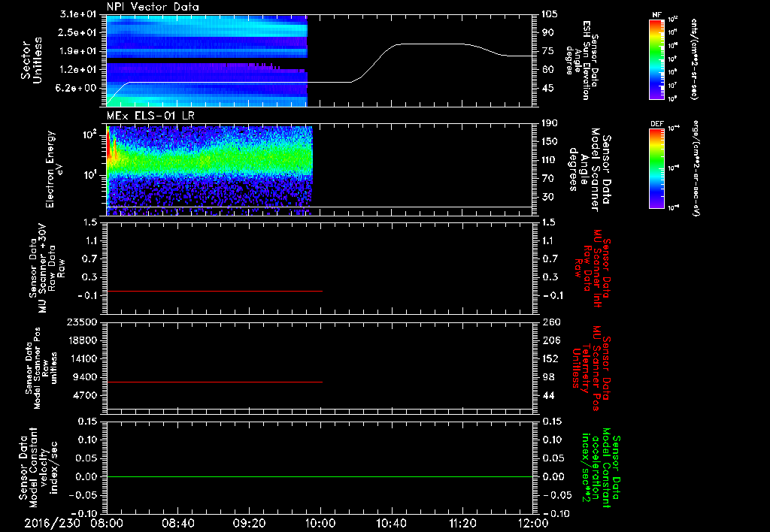This screenshot has width=770, height=532.
Task: Click the DEF 'ergs/(cm**2-sr-sec-eV)' units label
Action: (x=696, y=168)
